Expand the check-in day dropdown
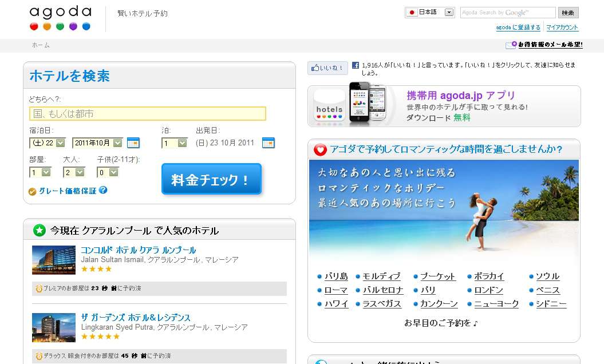This screenshot has height=364, width=604. pyautogui.click(x=60, y=143)
